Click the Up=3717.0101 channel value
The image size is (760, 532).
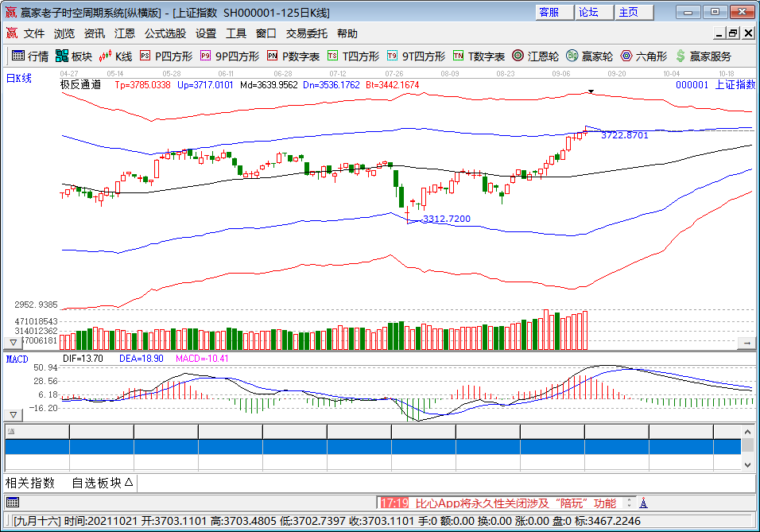click(x=205, y=85)
